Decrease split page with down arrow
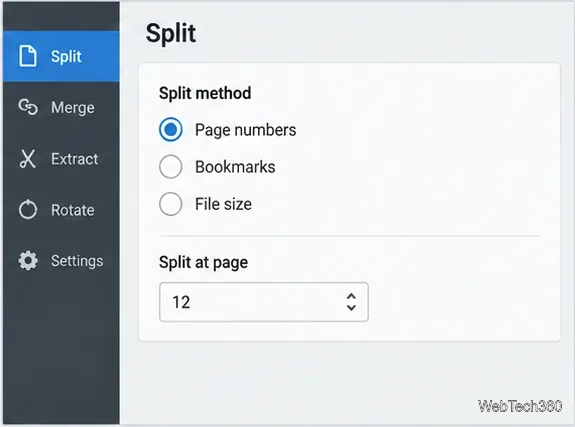 [351, 308]
